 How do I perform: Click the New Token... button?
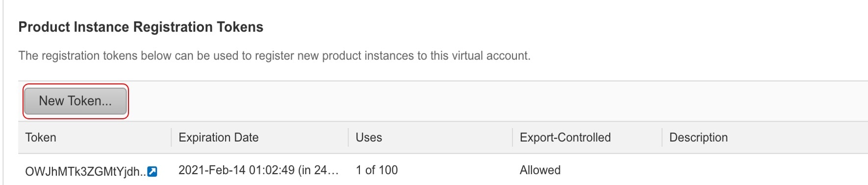point(76,101)
